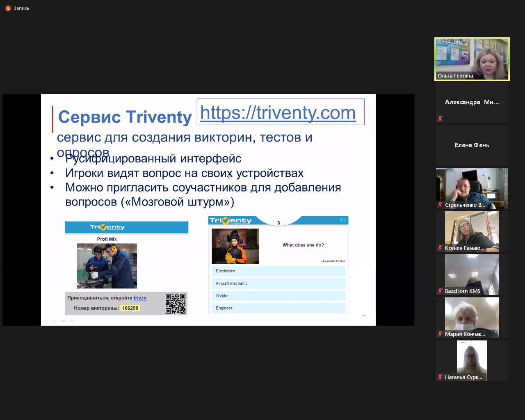Select Наталья Сурк... video thumbnail

point(472,361)
